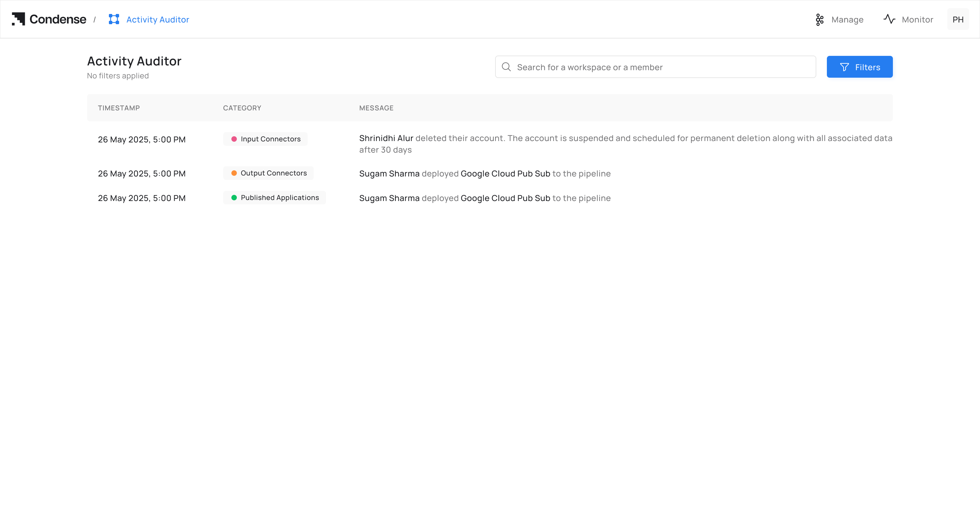Click the Activity Auditor breadcrumb icon
Image resolution: width=980 pixels, height=511 pixels.
tap(114, 19)
